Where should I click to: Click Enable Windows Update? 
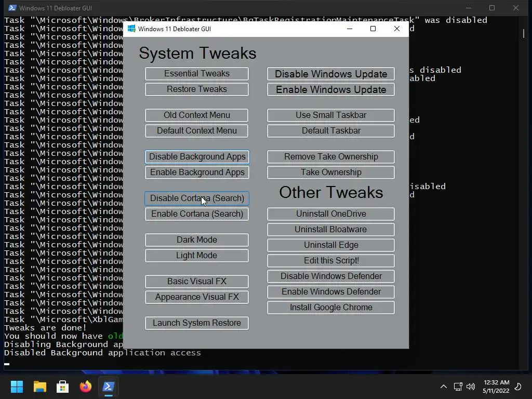tap(331, 89)
